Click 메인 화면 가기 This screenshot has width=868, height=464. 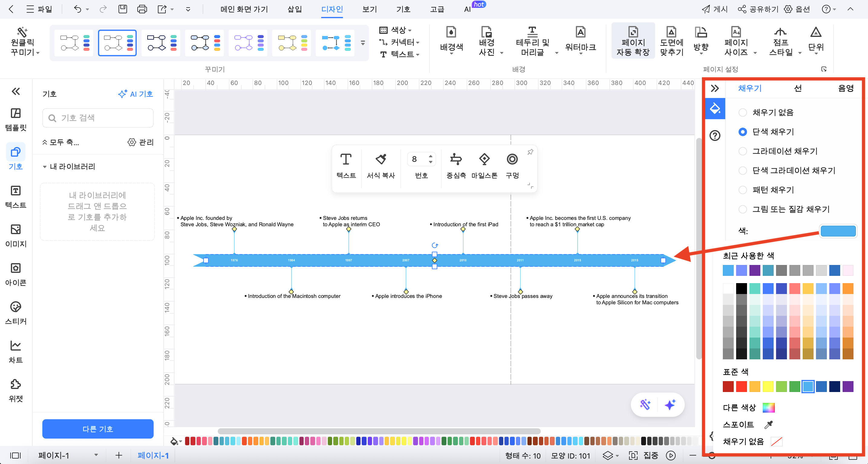[x=244, y=9]
